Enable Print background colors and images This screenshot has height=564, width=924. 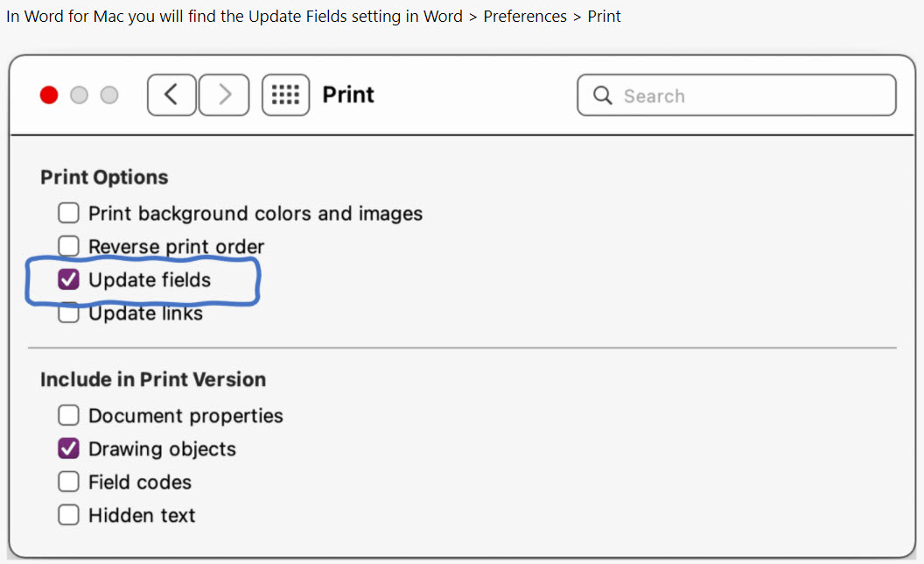tap(68, 213)
